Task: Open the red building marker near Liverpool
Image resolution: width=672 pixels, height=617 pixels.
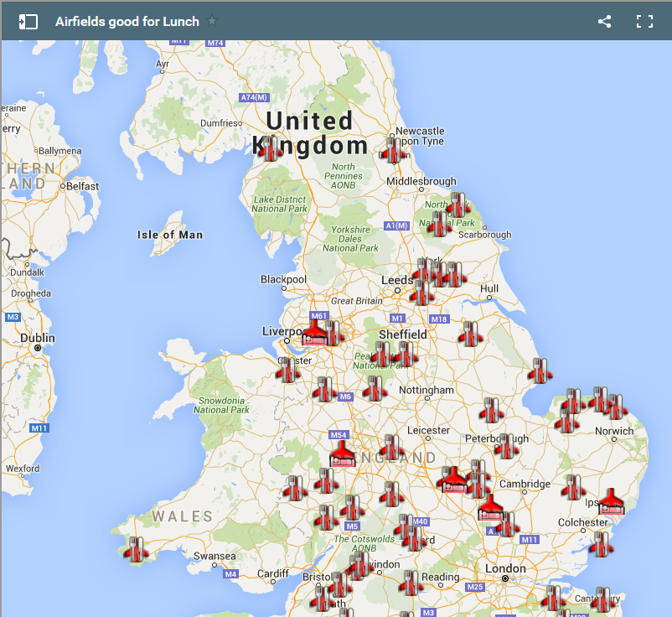Action: (x=314, y=333)
